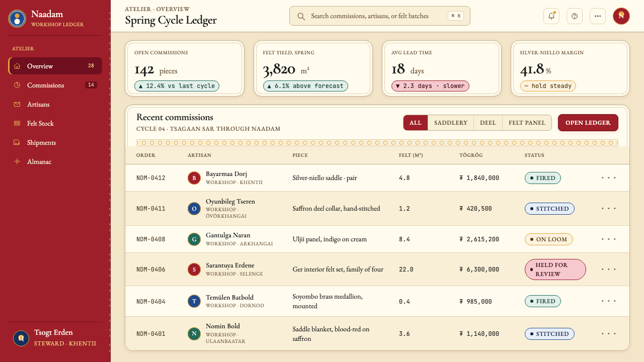Click the Commissions clock icon
Viewport: 644px width, 362px height.
[17, 85]
